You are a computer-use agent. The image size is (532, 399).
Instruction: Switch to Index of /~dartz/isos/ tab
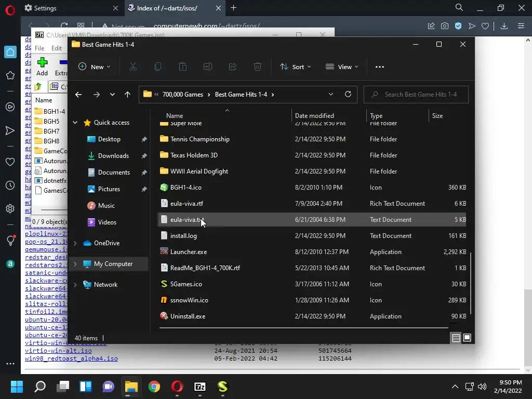coord(174,8)
